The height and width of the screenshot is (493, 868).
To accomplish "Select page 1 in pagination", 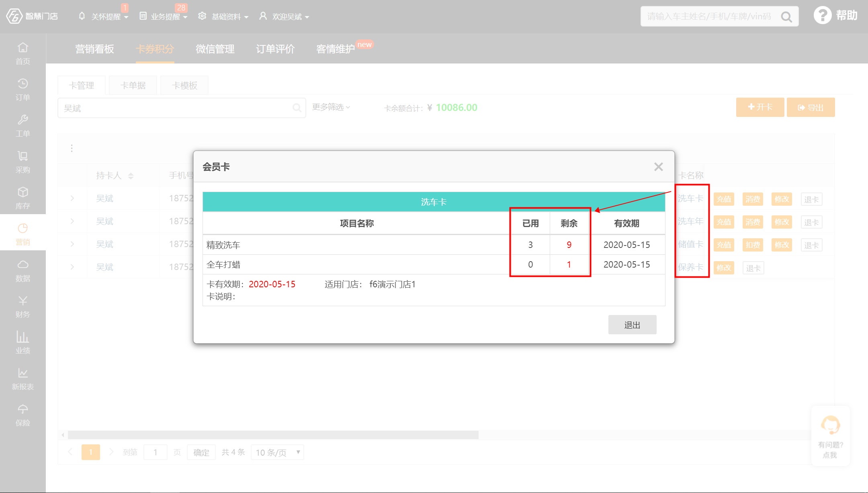I will (x=91, y=452).
